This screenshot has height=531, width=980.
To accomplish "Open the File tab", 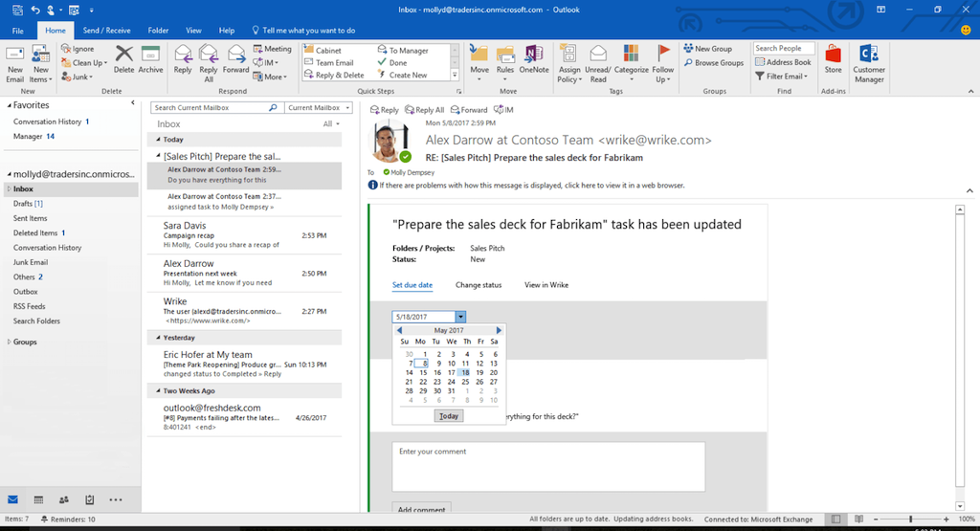I will pos(17,30).
